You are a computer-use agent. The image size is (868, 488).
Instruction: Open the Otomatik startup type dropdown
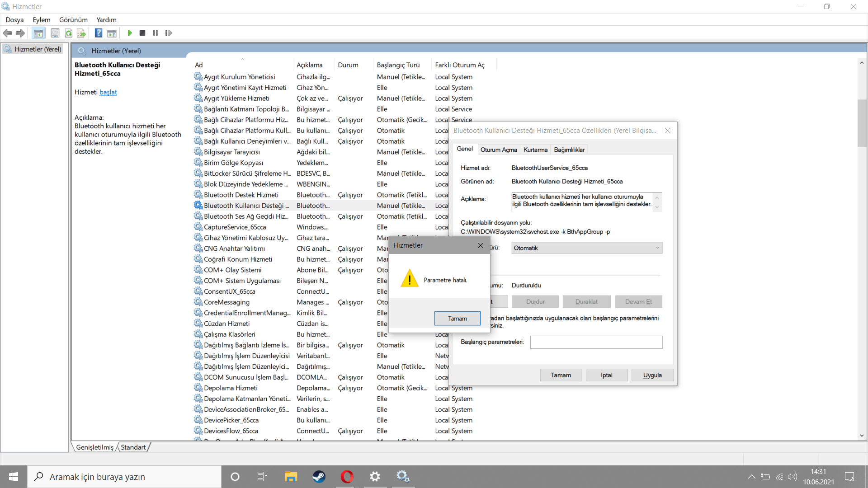pyautogui.click(x=587, y=248)
